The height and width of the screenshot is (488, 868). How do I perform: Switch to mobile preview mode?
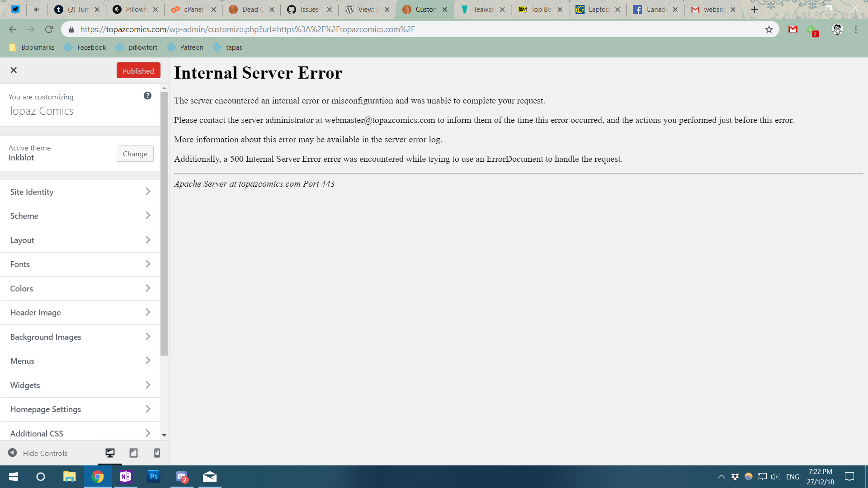point(157,453)
